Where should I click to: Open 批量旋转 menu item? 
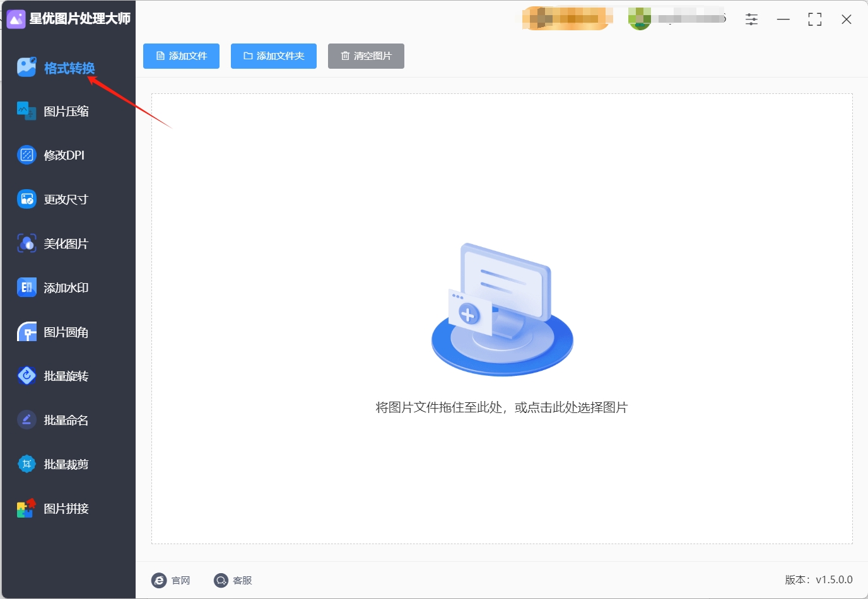(x=66, y=376)
